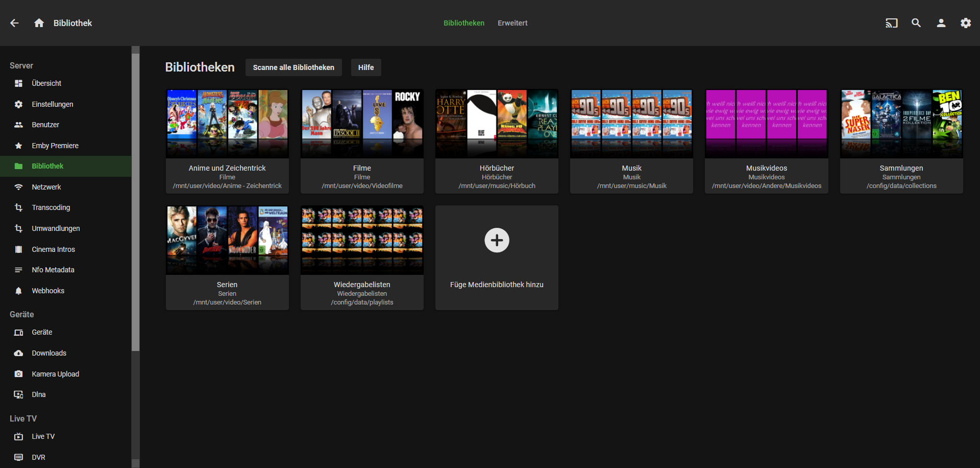
Task: Click the Benutzer people icon
Action: 18,125
